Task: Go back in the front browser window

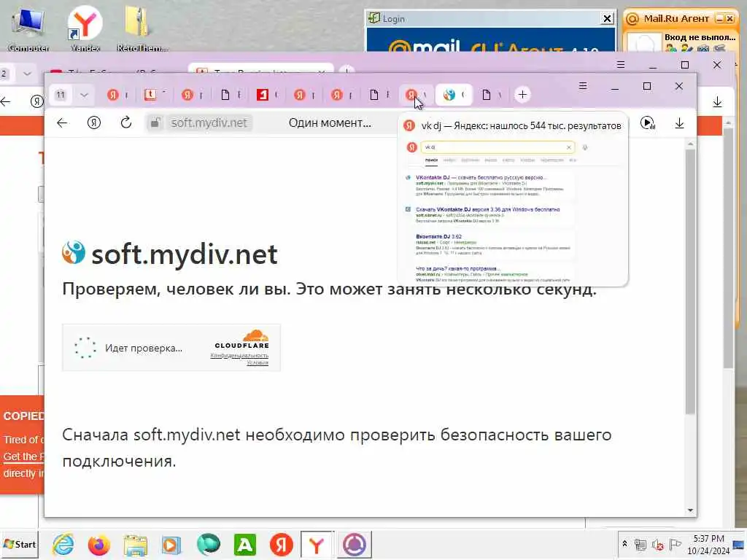Action: coord(62,122)
